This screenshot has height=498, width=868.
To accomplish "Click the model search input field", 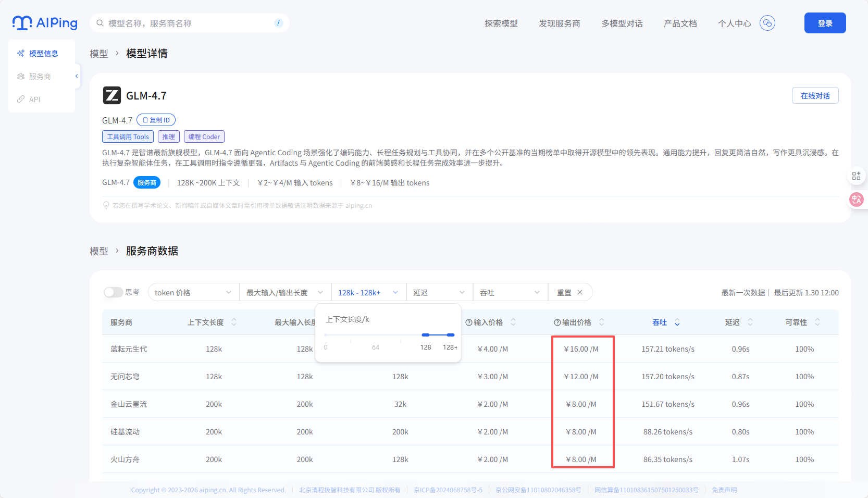I will pos(182,22).
